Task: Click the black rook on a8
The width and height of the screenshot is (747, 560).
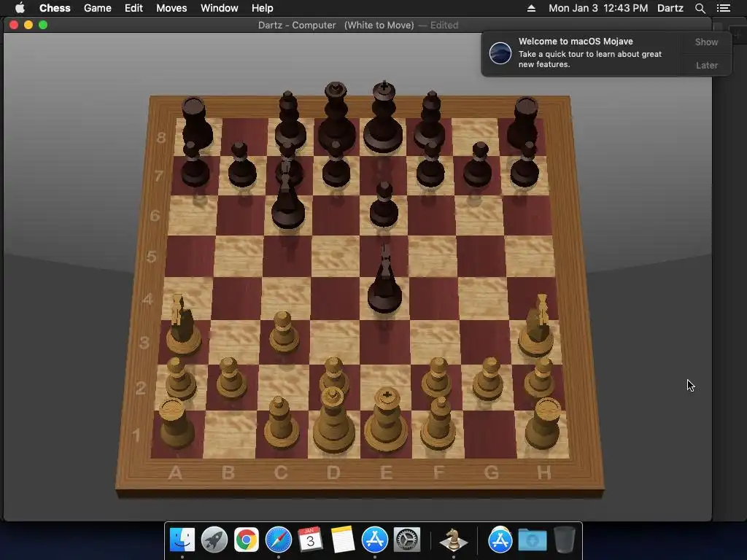Action: tap(196, 122)
